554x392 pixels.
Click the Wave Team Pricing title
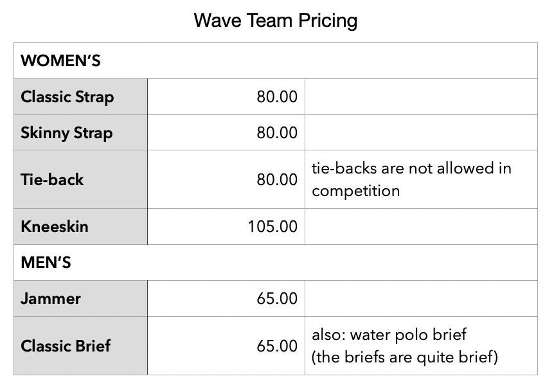click(276, 21)
